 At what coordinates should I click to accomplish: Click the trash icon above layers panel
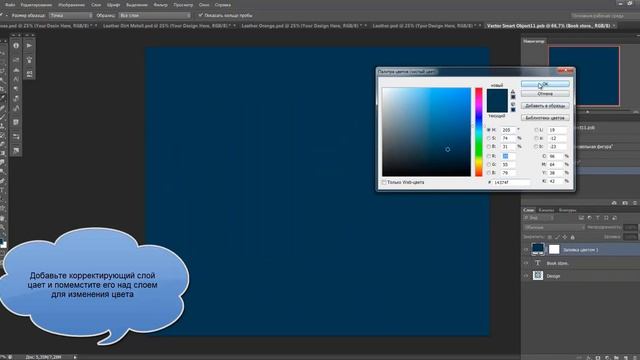(635, 203)
